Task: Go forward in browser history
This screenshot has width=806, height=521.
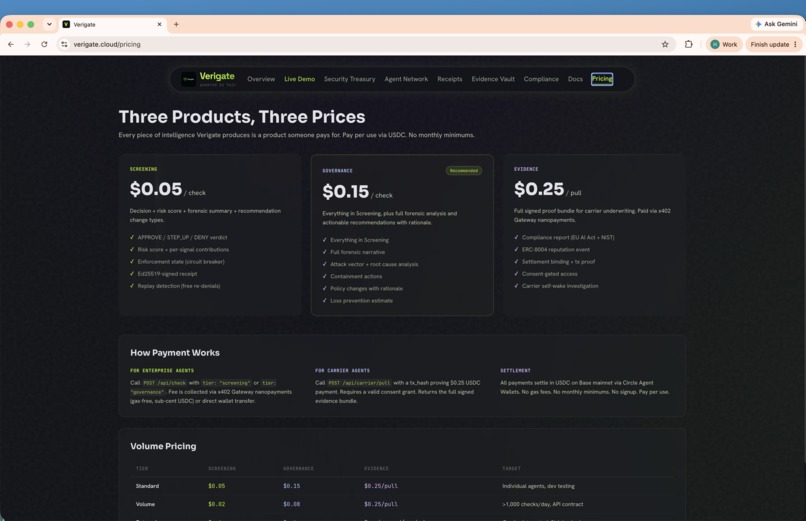Action: coord(27,44)
